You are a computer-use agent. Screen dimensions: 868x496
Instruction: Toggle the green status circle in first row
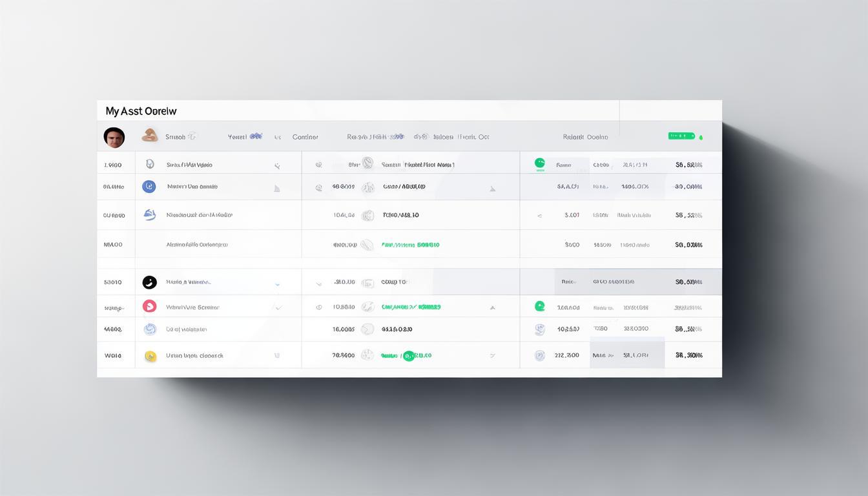point(540,163)
